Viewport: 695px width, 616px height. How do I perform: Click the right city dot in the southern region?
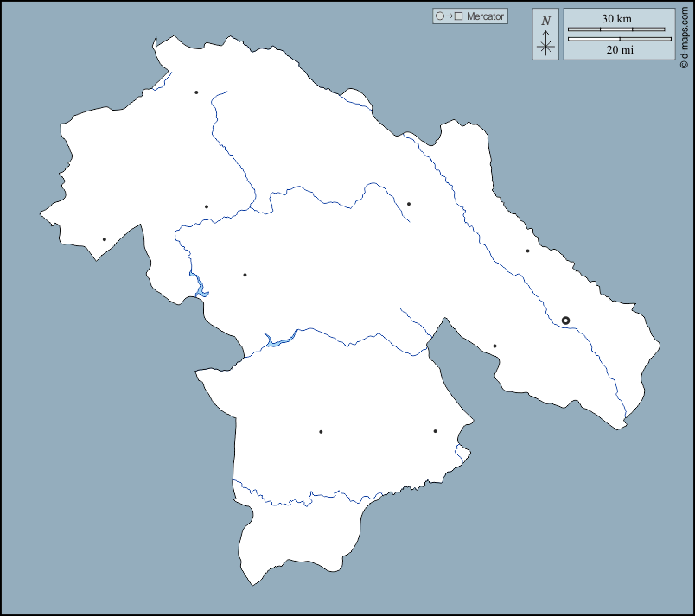(x=435, y=431)
